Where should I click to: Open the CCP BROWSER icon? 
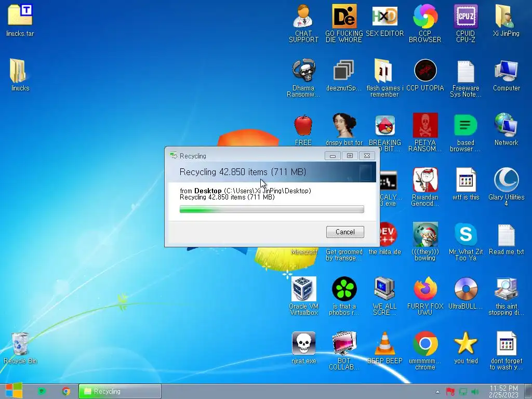(x=425, y=23)
